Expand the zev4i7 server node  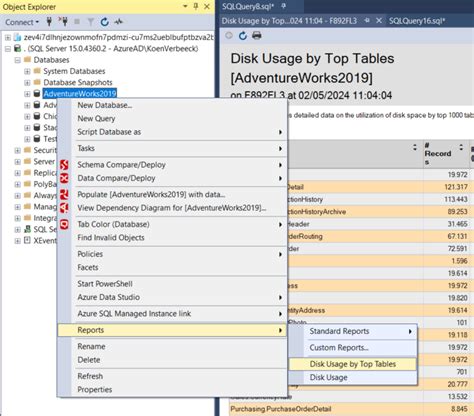pos(8,37)
